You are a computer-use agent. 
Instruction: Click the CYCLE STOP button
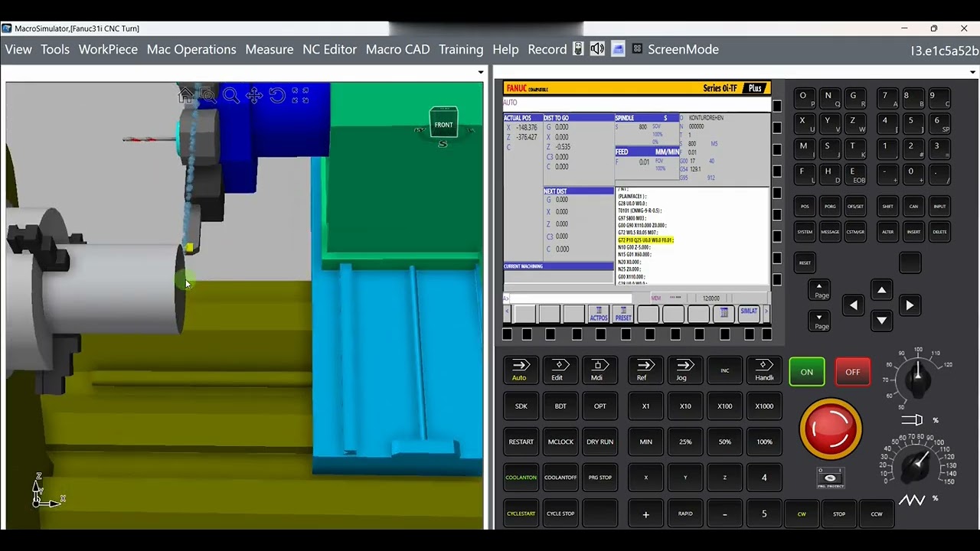pyautogui.click(x=560, y=514)
